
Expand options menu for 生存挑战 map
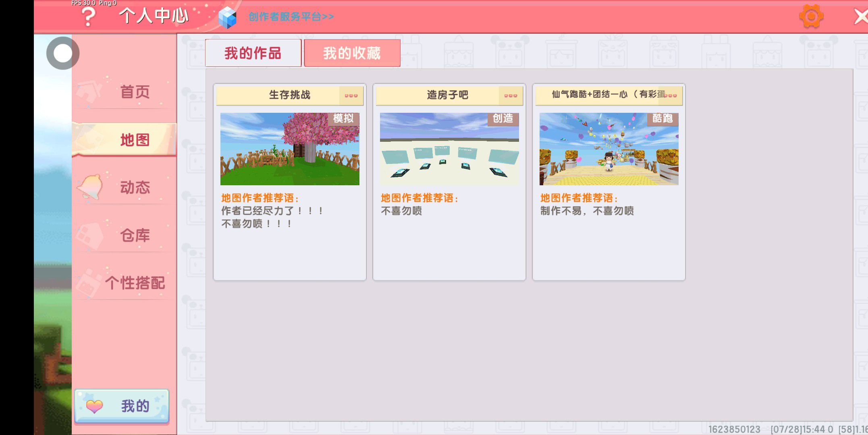click(351, 95)
